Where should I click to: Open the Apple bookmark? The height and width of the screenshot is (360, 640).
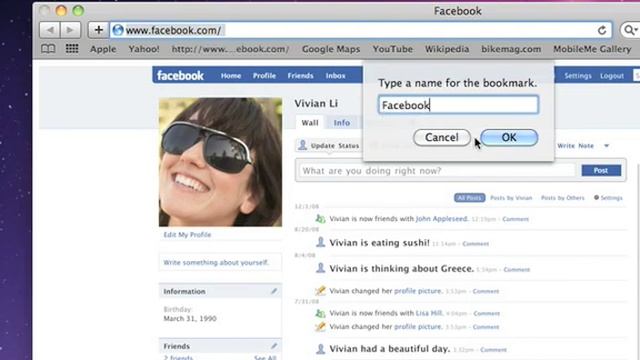[103, 49]
